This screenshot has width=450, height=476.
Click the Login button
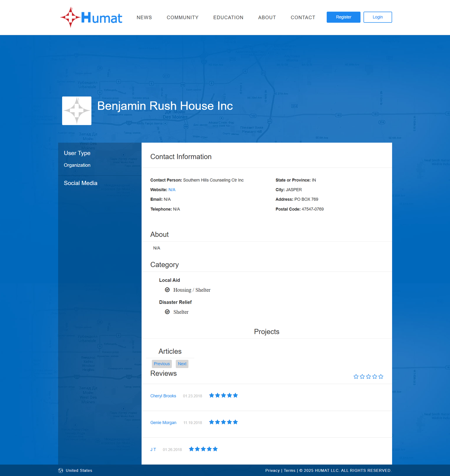377,17
